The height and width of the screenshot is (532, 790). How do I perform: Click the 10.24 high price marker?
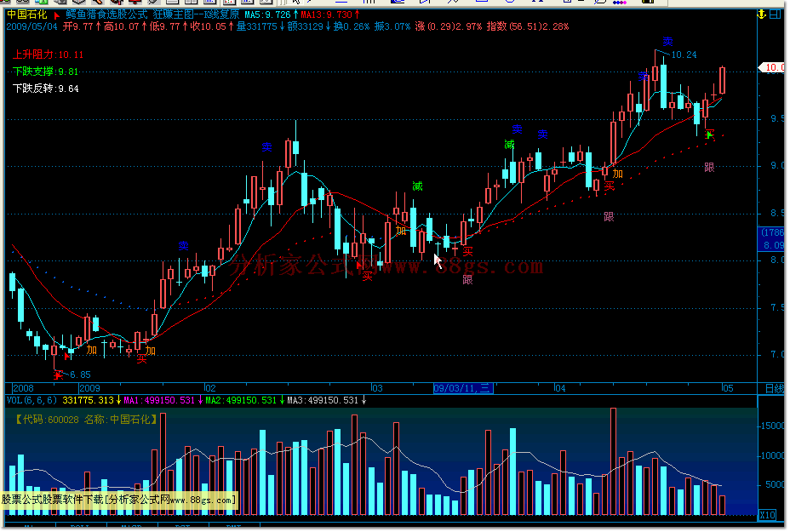[684, 54]
